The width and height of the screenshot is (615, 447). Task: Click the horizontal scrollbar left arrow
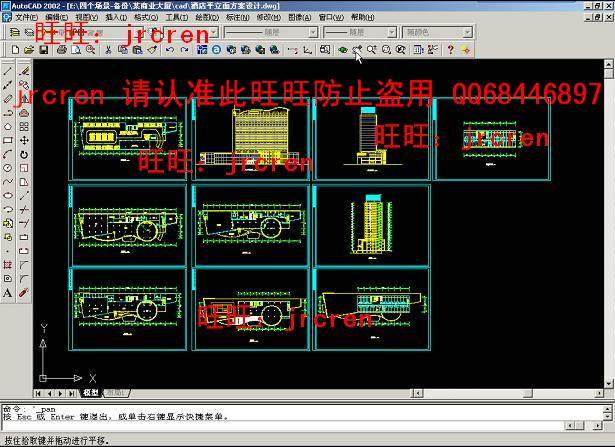418,393
